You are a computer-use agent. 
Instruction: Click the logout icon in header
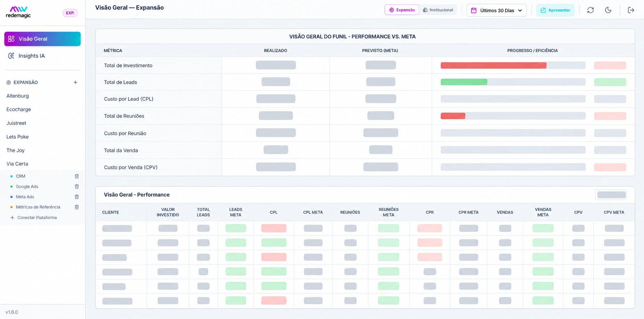pyautogui.click(x=631, y=10)
